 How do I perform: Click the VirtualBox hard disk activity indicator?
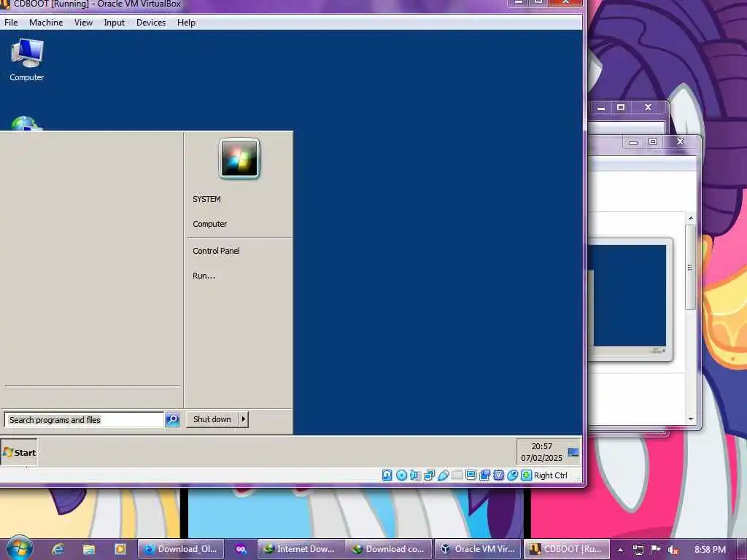point(387,475)
